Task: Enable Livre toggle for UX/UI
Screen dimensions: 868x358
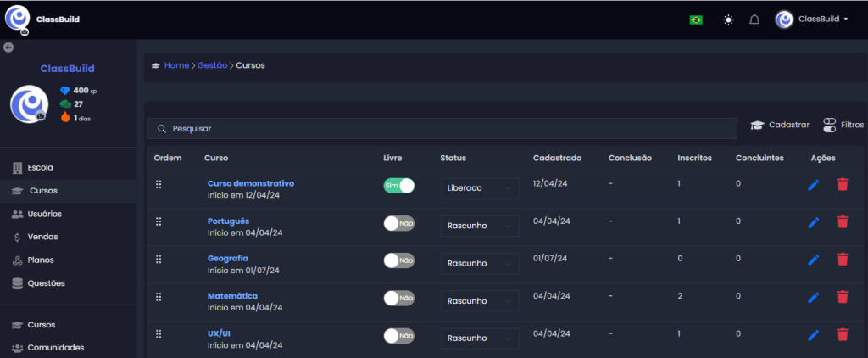Action: click(399, 336)
